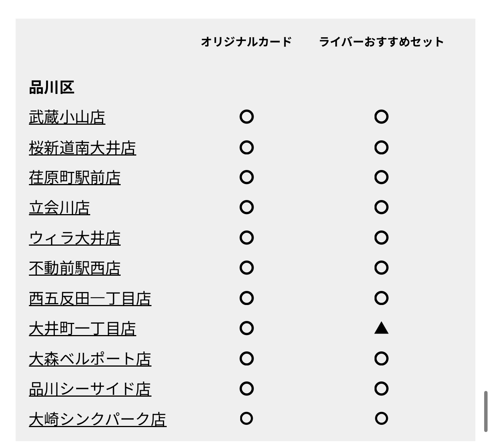The width and height of the screenshot is (491, 448).
Task: Open the 西五反田一丁目店 store link
Action: [x=90, y=299]
